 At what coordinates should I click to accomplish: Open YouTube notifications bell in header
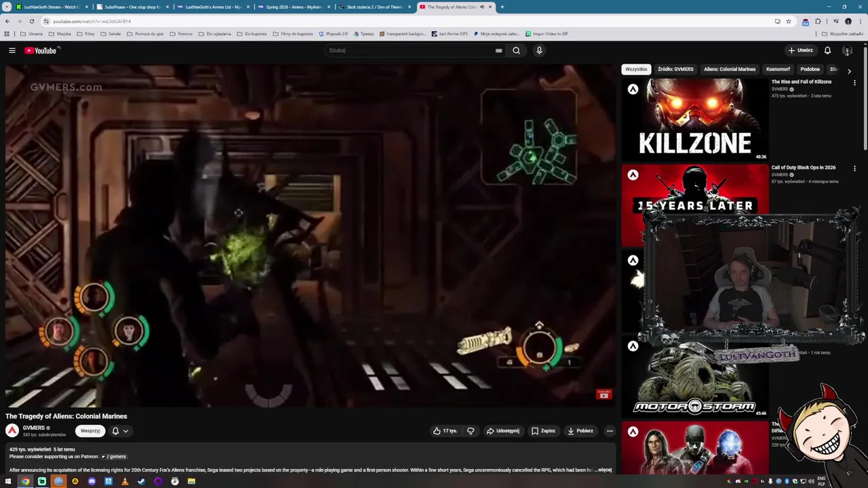click(x=827, y=50)
